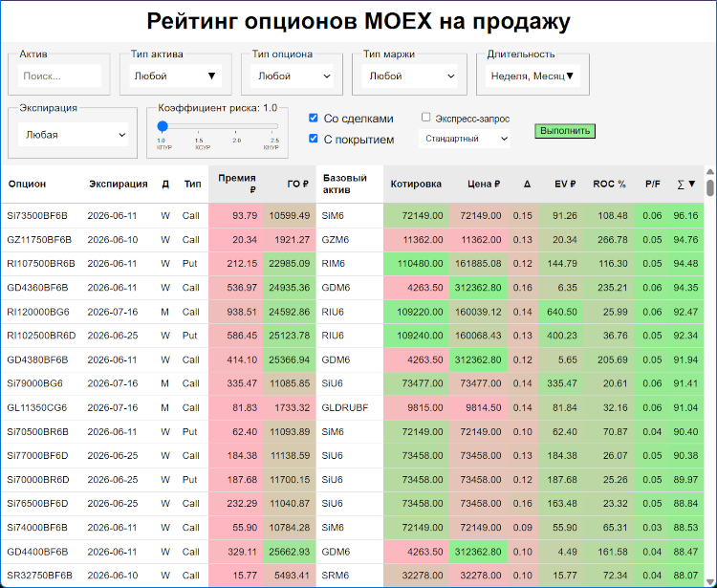Open the Длительность dropdown showing Неделя, Месяц

tap(532, 76)
